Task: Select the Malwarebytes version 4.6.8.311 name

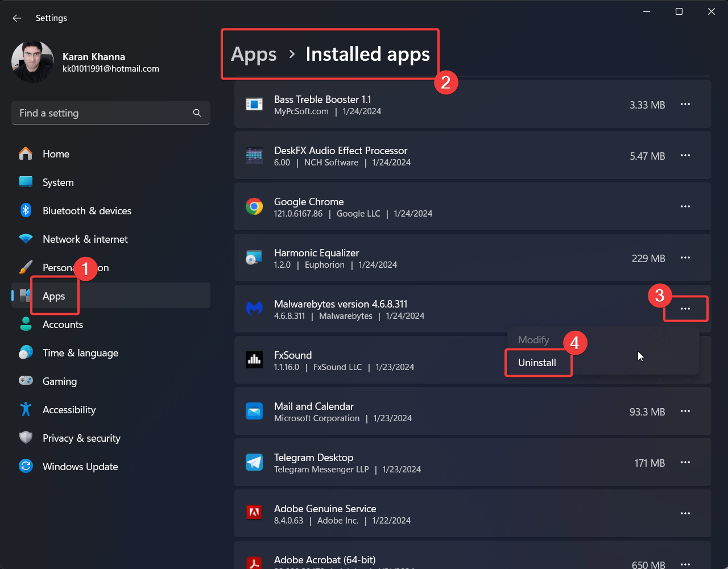Action: pyautogui.click(x=341, y=304)
